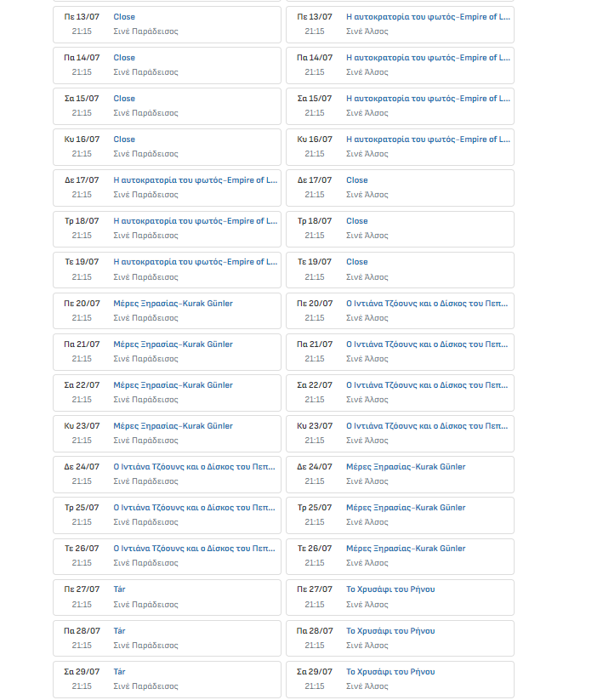Select Σα 15/07 'Close' at Σινέ Παράδεισος
The image size is (603, 700).
tap(124, 99)
